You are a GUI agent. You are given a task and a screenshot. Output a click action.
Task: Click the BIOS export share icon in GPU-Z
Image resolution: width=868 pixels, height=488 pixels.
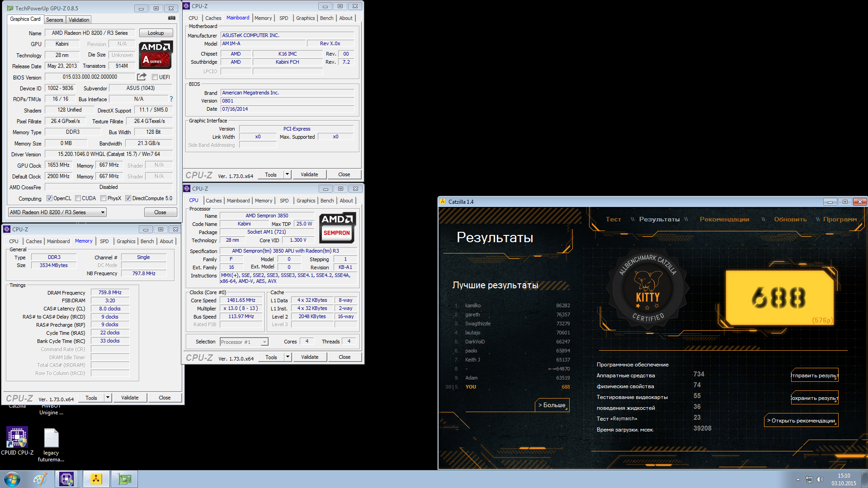[142, 77]
